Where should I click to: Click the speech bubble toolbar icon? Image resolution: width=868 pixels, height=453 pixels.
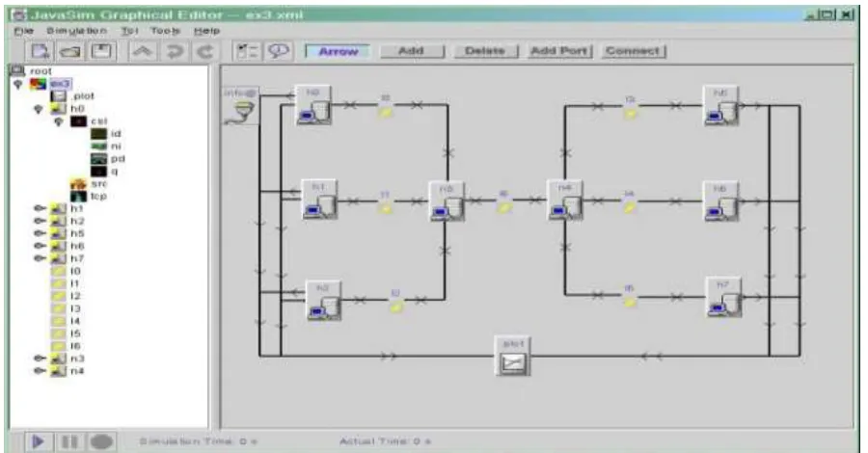pos(279,51)
